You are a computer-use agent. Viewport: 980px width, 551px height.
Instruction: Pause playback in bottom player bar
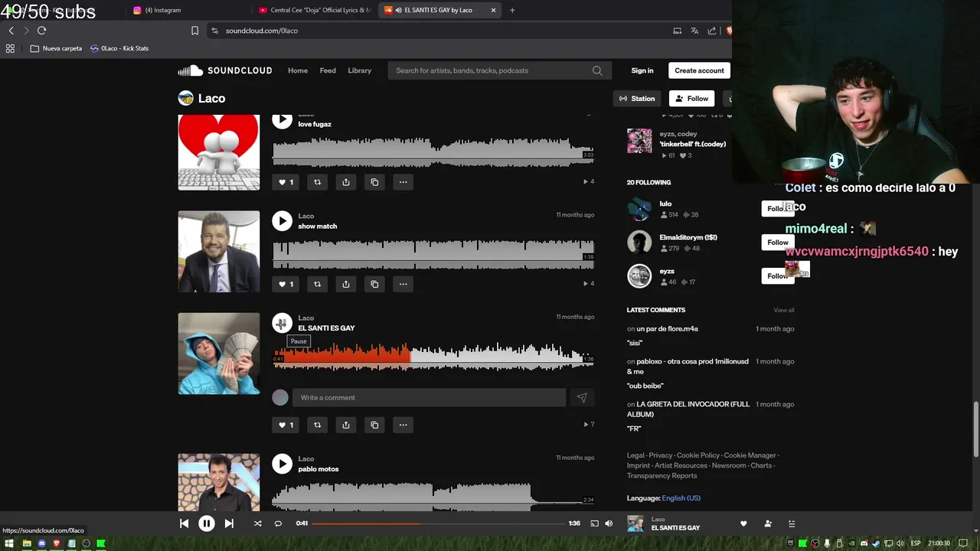[x=206, y=523]
